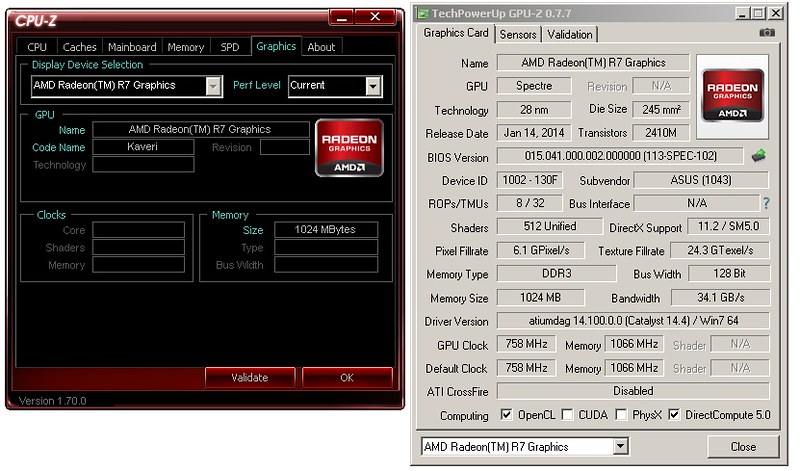This screenshot has height=471, width=800.
Task: Click the Radeon Graphics logo in CPU-Z
Action: (349, 148)
